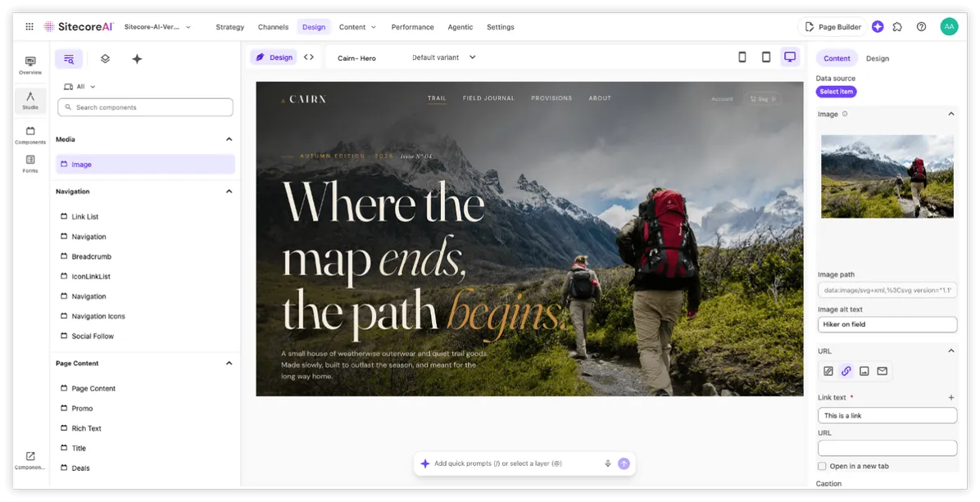This screenshot has width=980, height=502.
Task: Open the Default variant dropdown
Action: tap(444, 57)
